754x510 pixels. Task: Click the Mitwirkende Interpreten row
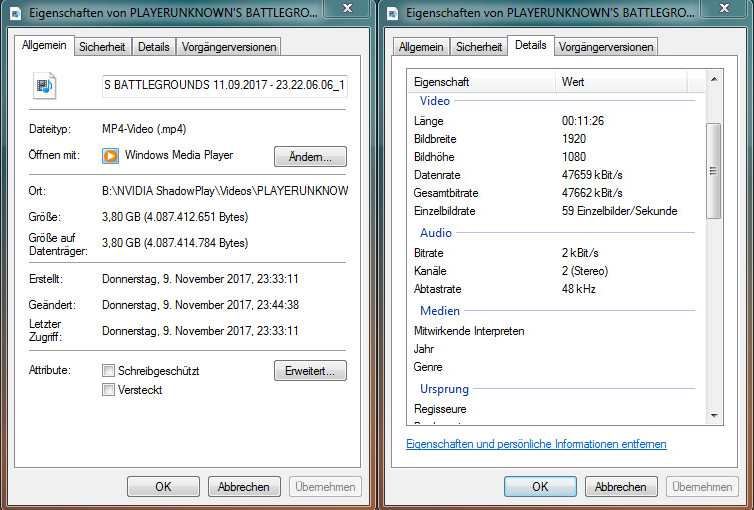(x=556, y=331)
